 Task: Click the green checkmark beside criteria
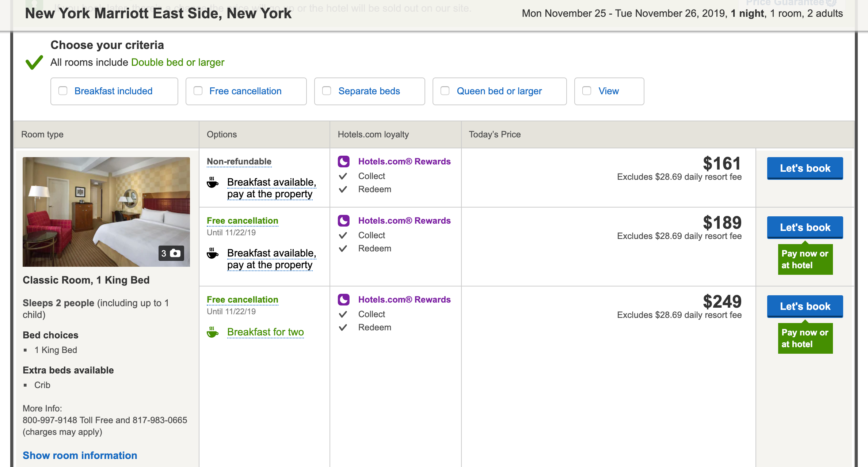[x=34, y=62]
